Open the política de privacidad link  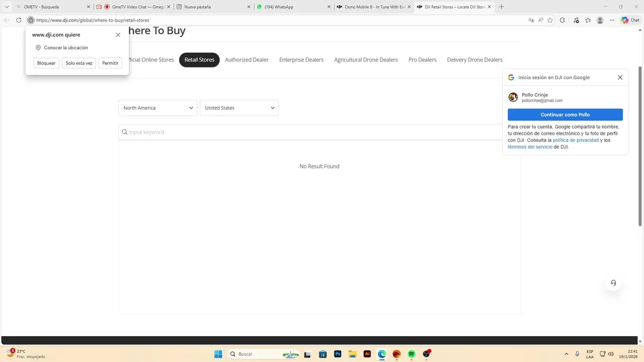[576, 140]
